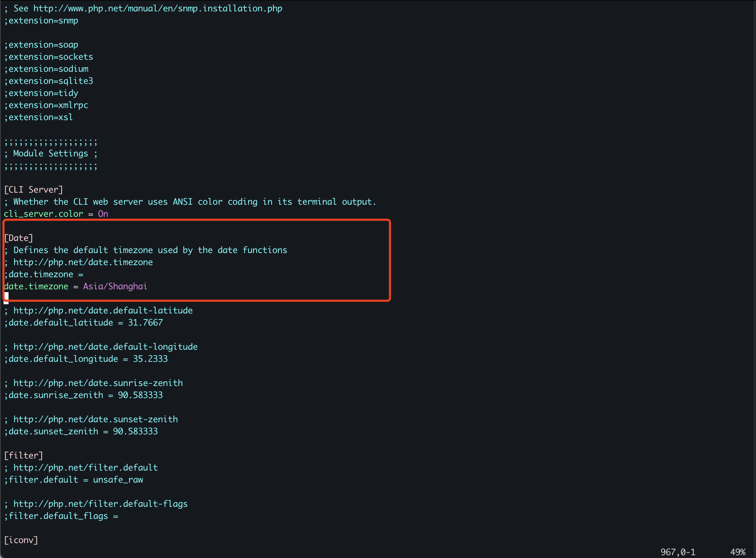Viewport: 756px width, 558px height.
Task: Click the ;extension=sodium line
Action: click(46, 69)
